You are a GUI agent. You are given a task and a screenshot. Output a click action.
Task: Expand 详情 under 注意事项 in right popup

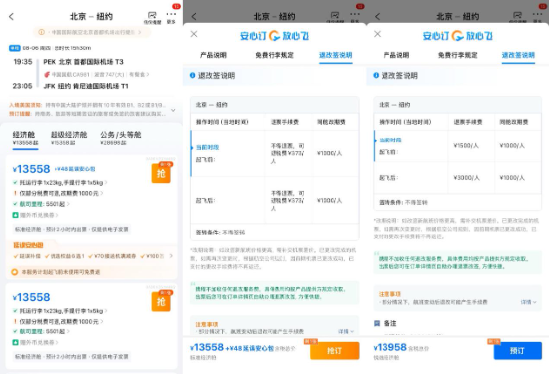click(528, 302)
